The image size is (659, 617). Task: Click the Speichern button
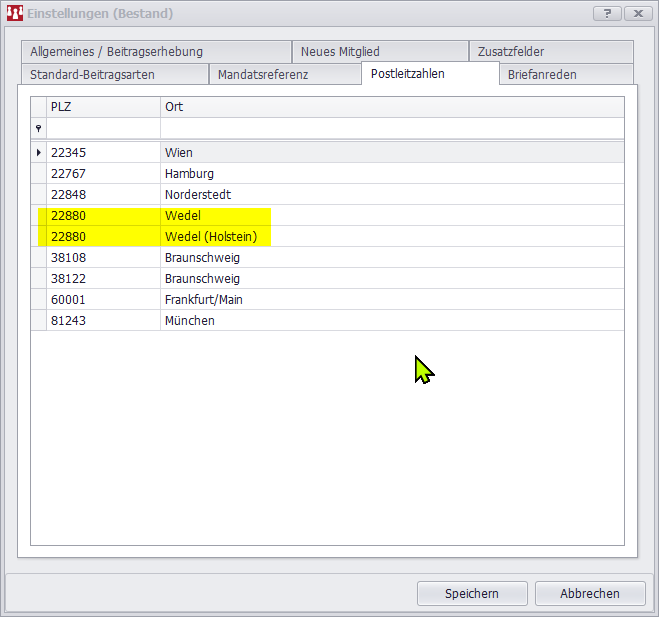472,593
